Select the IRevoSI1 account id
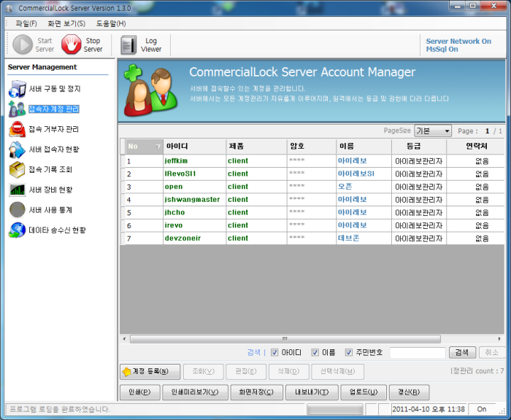Viewport: 511px width, 420px height. point(180,174)
